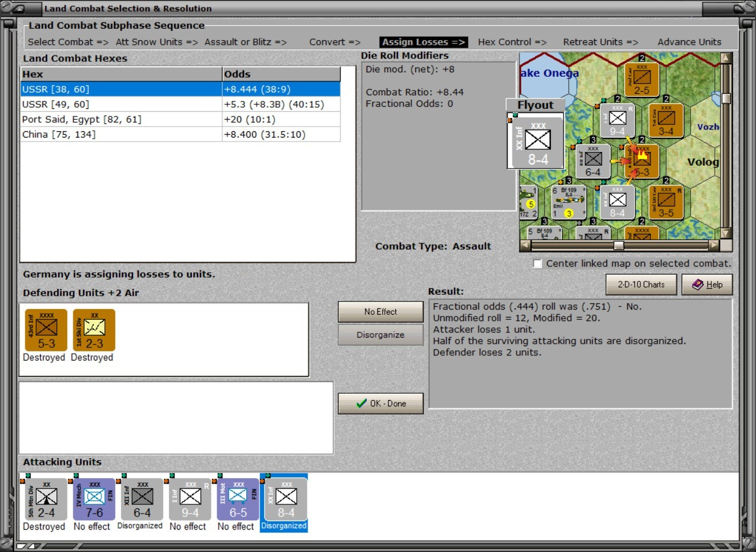The width and height of the screenshot is (756, 552).
Task: Select the 43rd Inf 5-3 defending unit
Action: tap(46, 330)
